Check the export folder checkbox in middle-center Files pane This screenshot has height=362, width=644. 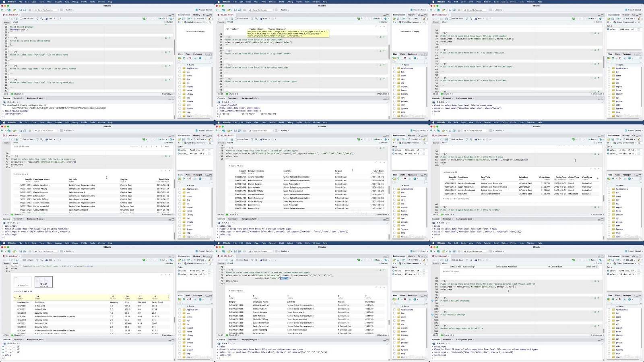[394, 207]
